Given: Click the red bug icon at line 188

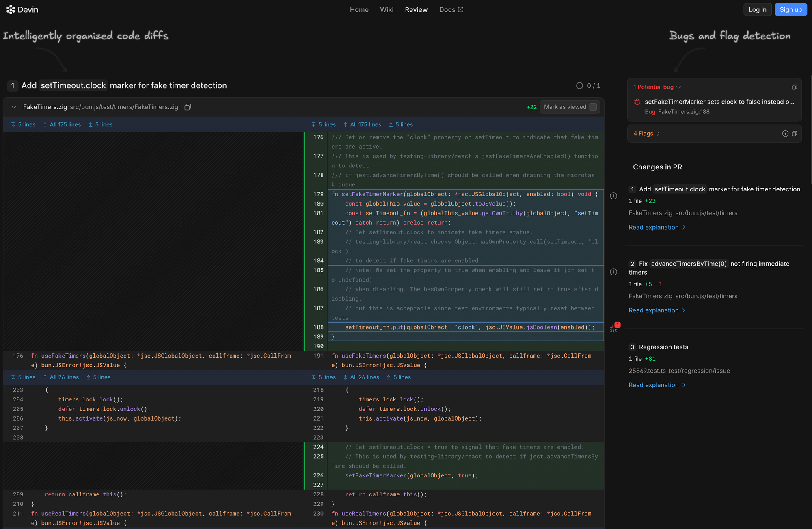Looking at the screenshot, I should coord(613,328).
